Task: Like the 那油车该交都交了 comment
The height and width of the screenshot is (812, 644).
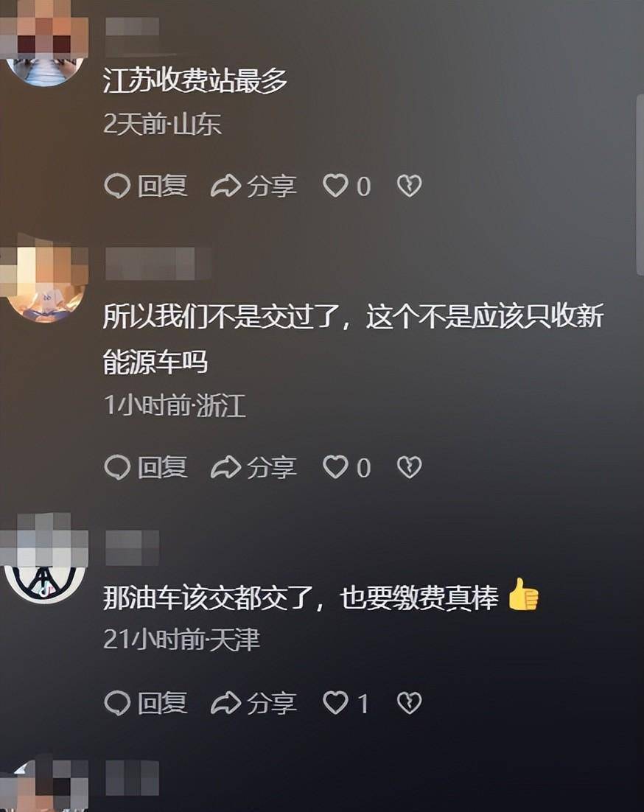Action: click(x=346, y=703)
